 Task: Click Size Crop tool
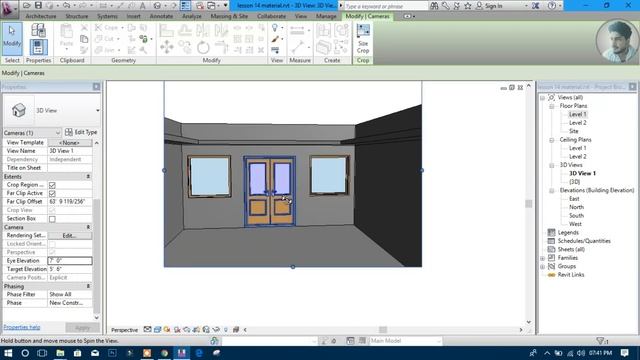click(x=363, y=39)
